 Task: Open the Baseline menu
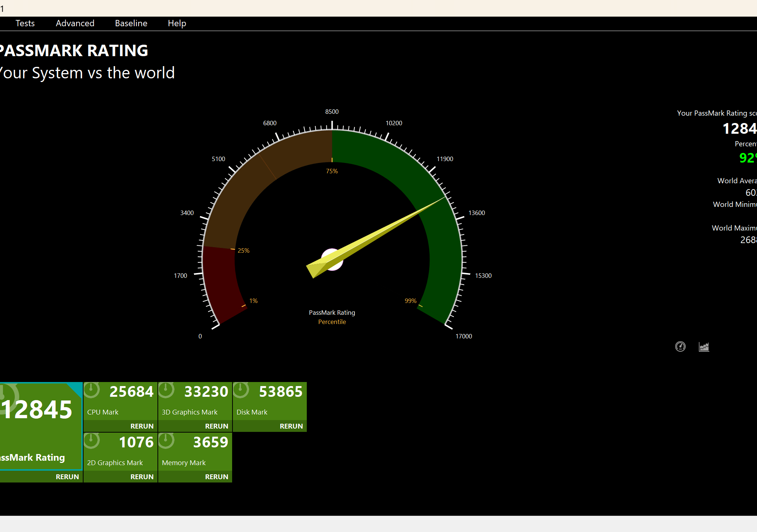coord(131,23)
